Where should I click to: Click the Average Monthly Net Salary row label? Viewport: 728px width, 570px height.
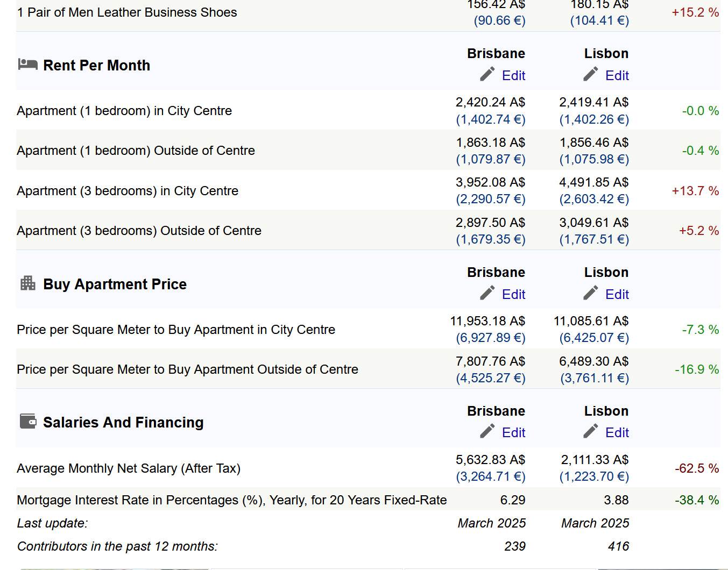[x=129, y=468]
